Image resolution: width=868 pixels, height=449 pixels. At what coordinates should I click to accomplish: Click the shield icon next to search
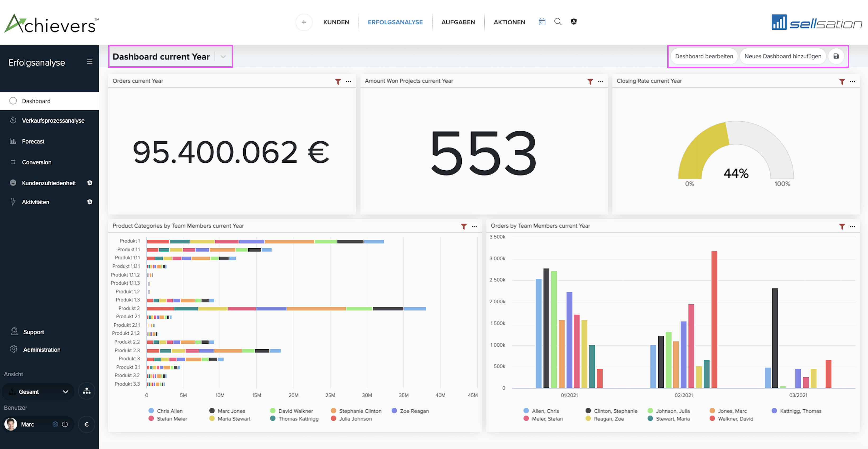[574, 22]
